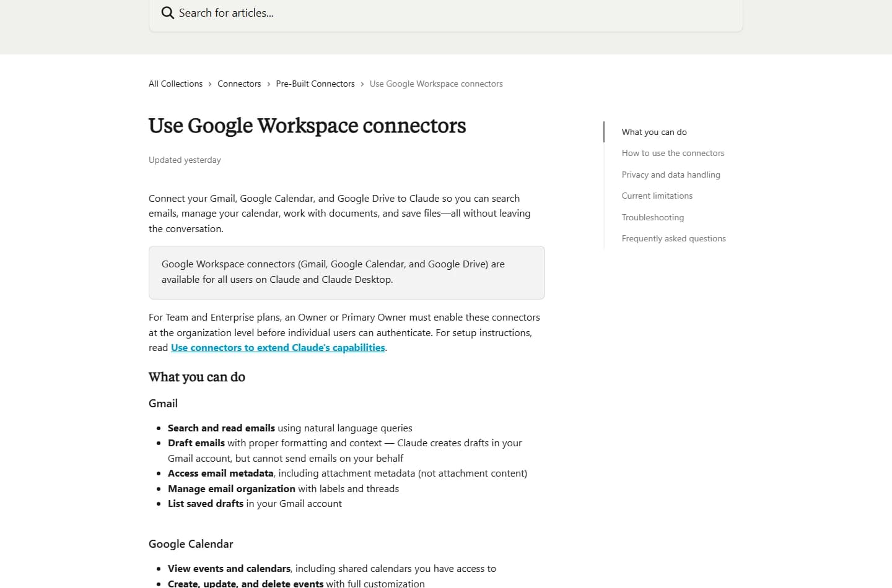892x588 pixels.
Task: Click the availability note callout box
Action: tap(347, 272)
